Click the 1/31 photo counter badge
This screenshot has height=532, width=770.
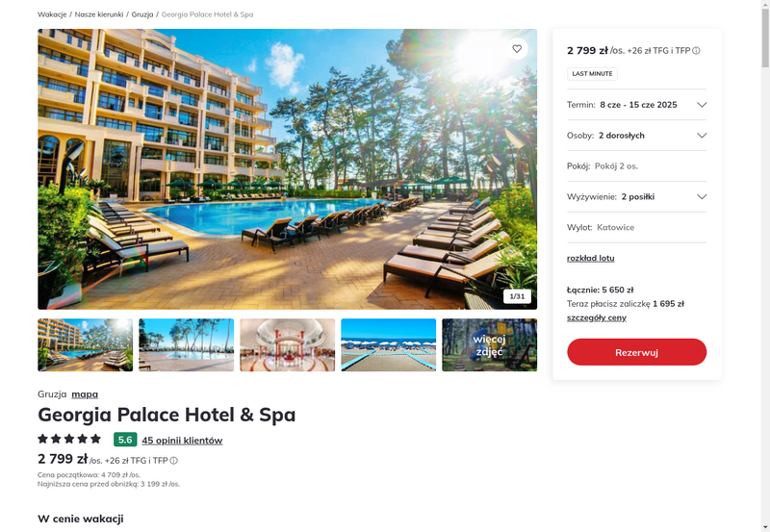(517, 296)
